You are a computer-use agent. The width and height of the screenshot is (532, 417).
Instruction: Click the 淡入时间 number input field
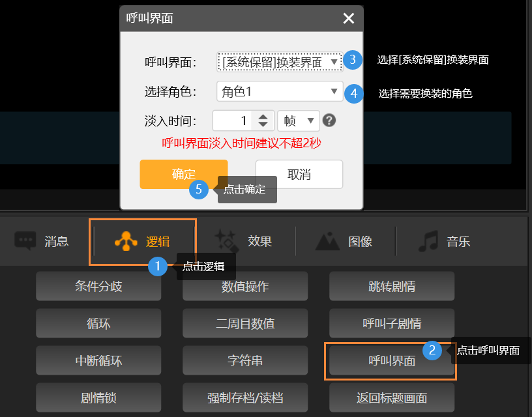[233, 121]
